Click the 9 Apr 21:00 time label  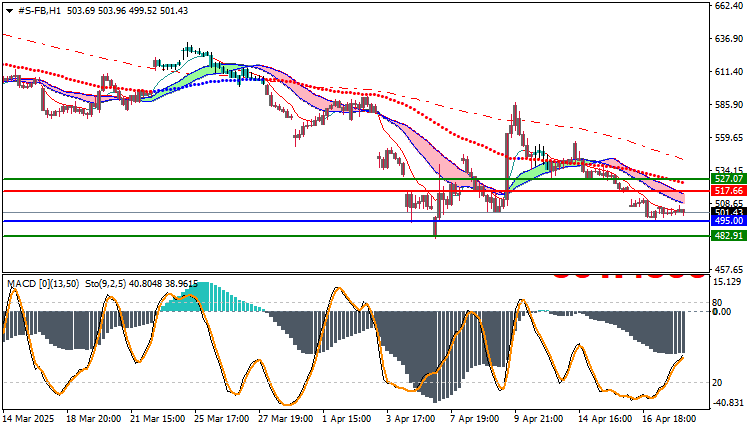539,419
